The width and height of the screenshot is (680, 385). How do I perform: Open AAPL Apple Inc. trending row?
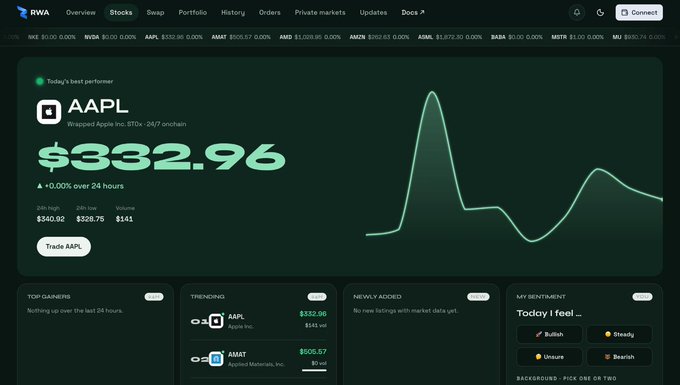[258, 321]
